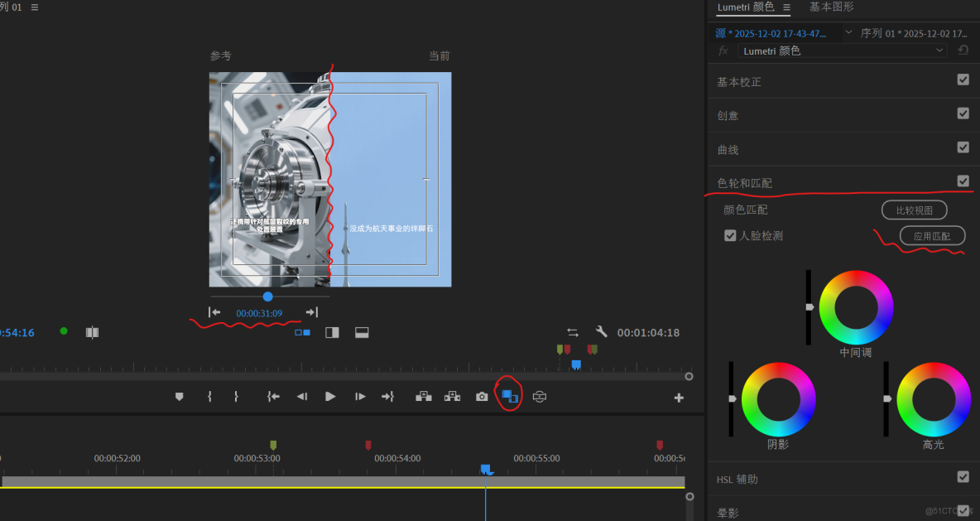Toggle the 曲线 section checkbox
The width and height of the screenshot is (980, 521).
click(963, 147)
